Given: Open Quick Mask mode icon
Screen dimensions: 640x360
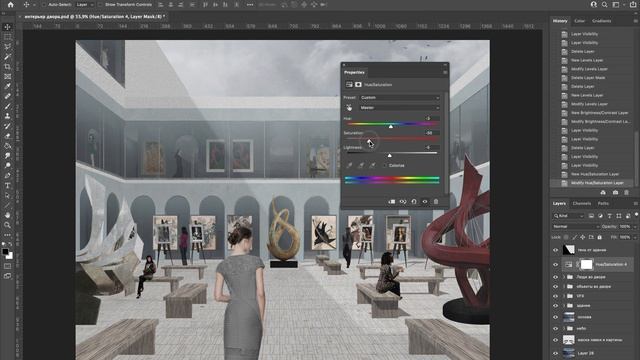Looking at the screenshot, I should 7,266.
